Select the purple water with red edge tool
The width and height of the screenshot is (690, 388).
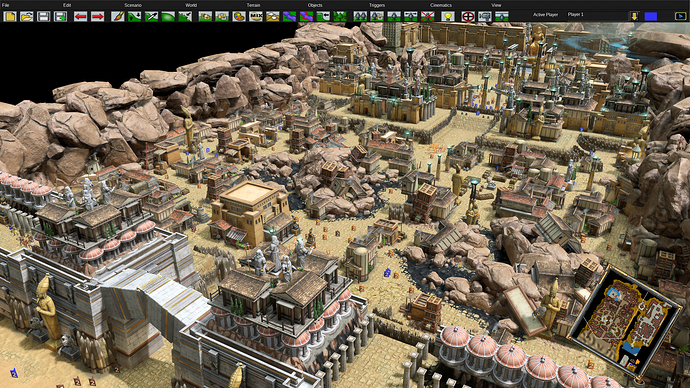point(306,17)
